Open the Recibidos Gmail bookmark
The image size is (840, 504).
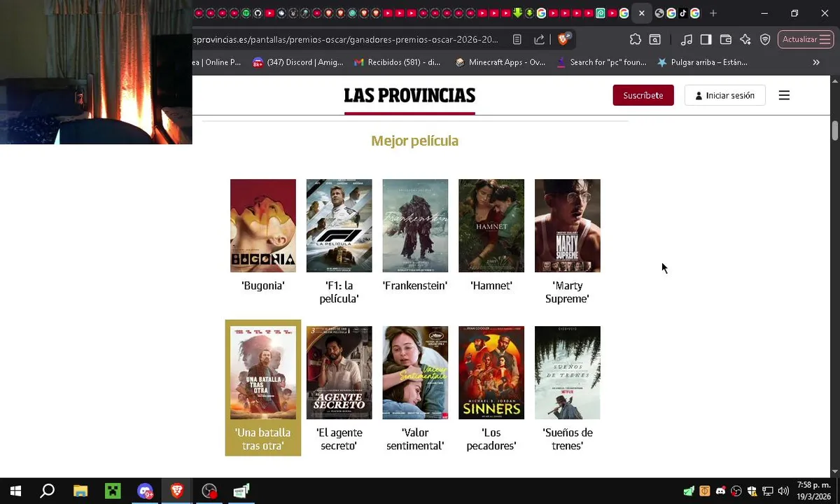click(x=397, y=62)
